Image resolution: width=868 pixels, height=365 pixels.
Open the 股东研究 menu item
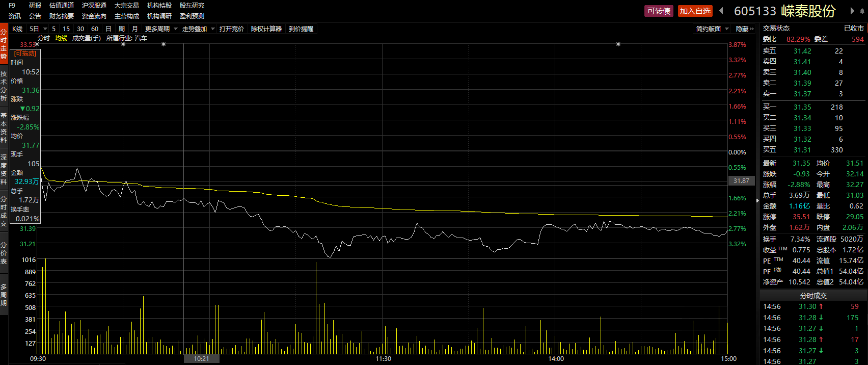[192, 6]
